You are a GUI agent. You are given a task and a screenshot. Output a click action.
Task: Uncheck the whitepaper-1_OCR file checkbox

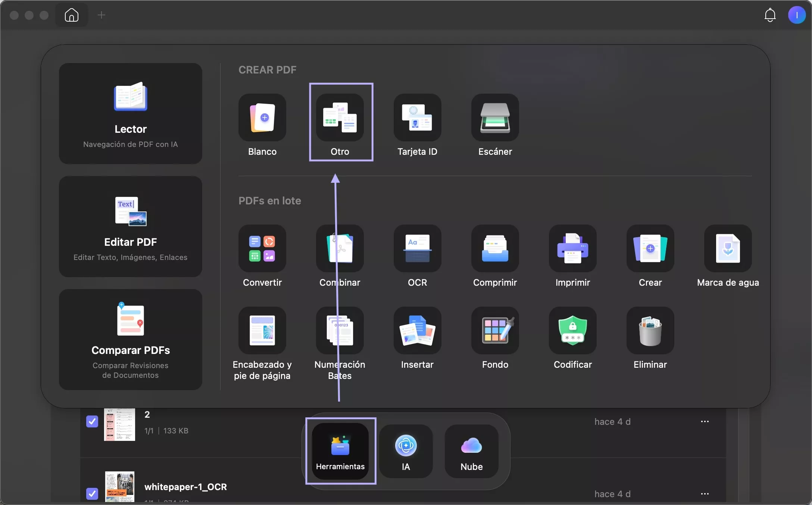pos(92,493)
